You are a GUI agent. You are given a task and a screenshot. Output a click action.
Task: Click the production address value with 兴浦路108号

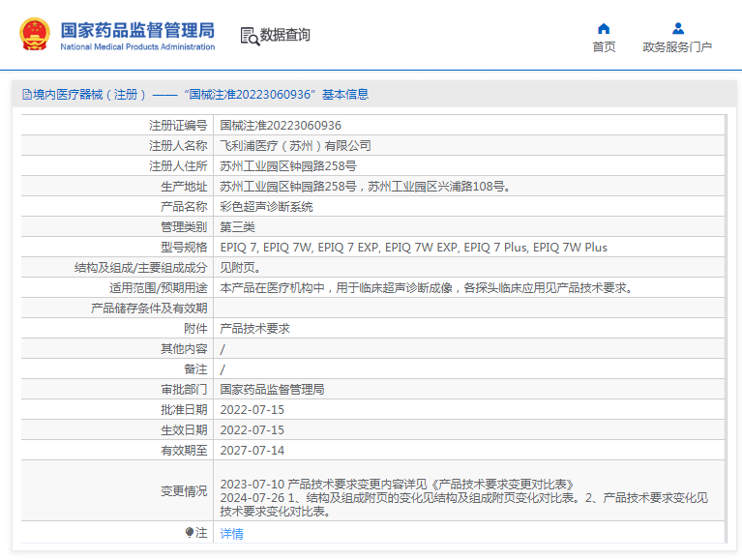point(366,187)
